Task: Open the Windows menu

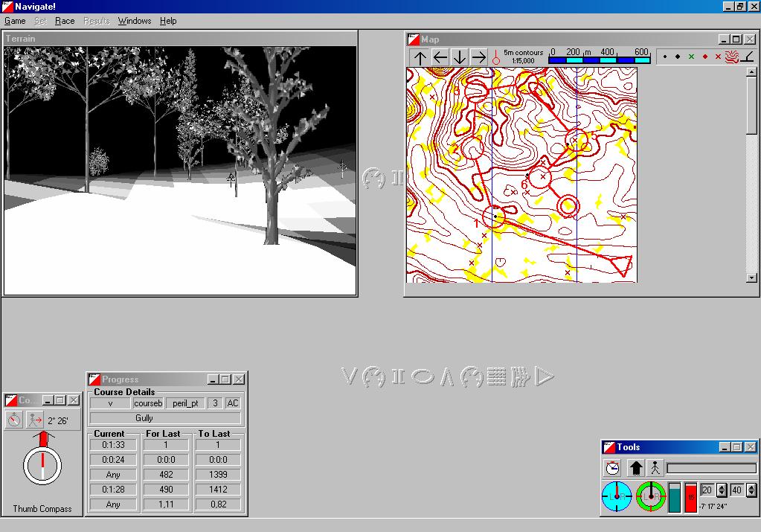Action: pyautogui.click(x=134, y=21)
